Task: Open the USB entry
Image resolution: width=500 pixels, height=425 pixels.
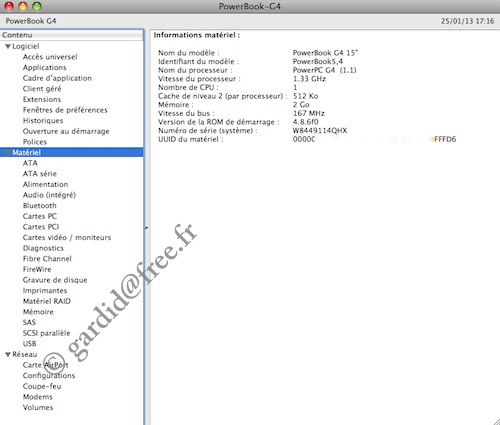Action: click(30, 344)
